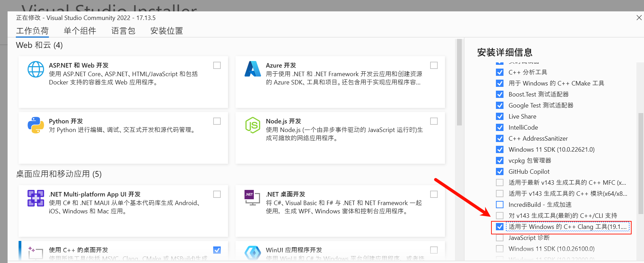The height and width of the screenshot is (263, 644).
Task: Select the '.NET 桌面开发' workload title
Action: [285, 194]
